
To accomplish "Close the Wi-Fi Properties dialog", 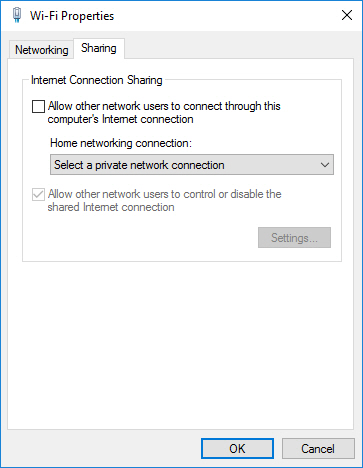I will click(347, 15).
